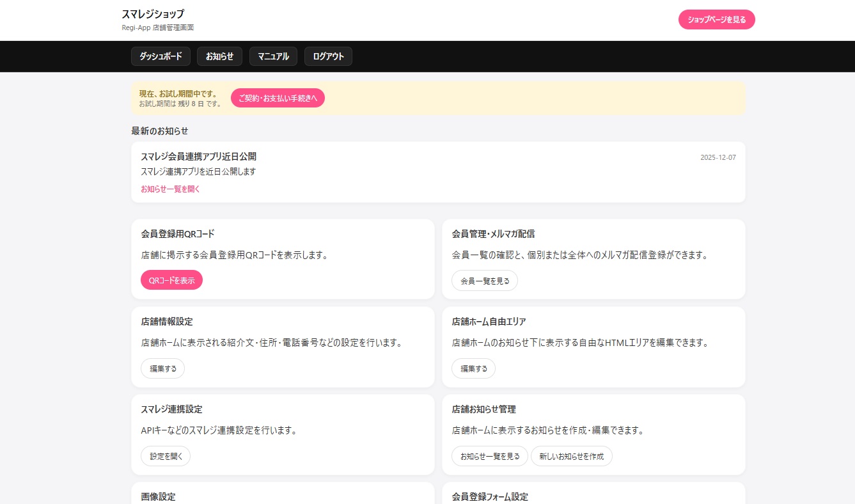Click the QRコードを表示 button
The width and height of the screenshot is (855, 504).
click(171, 280)
